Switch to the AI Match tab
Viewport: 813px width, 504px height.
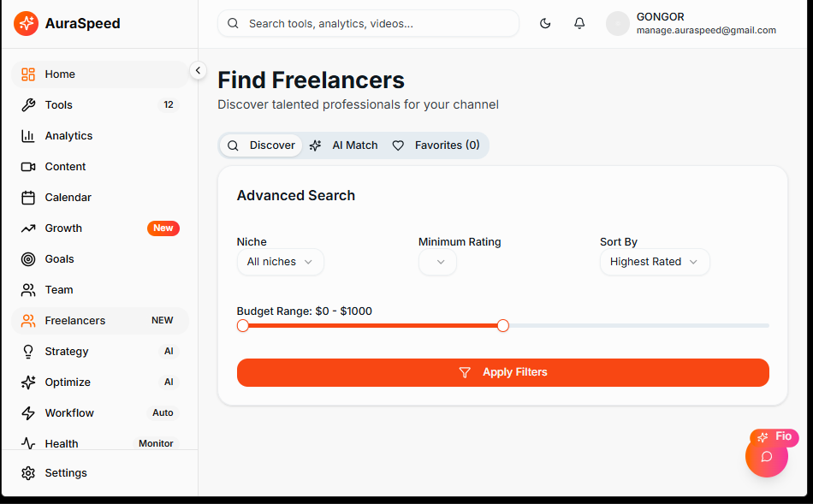344,145
